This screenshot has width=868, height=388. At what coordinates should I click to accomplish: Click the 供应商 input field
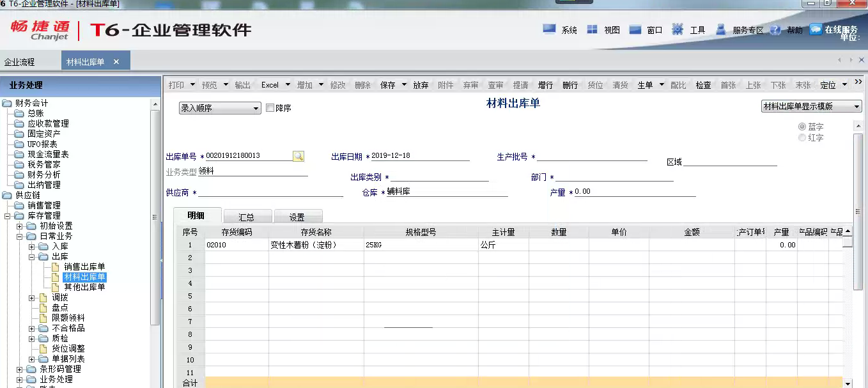[271, 192]
